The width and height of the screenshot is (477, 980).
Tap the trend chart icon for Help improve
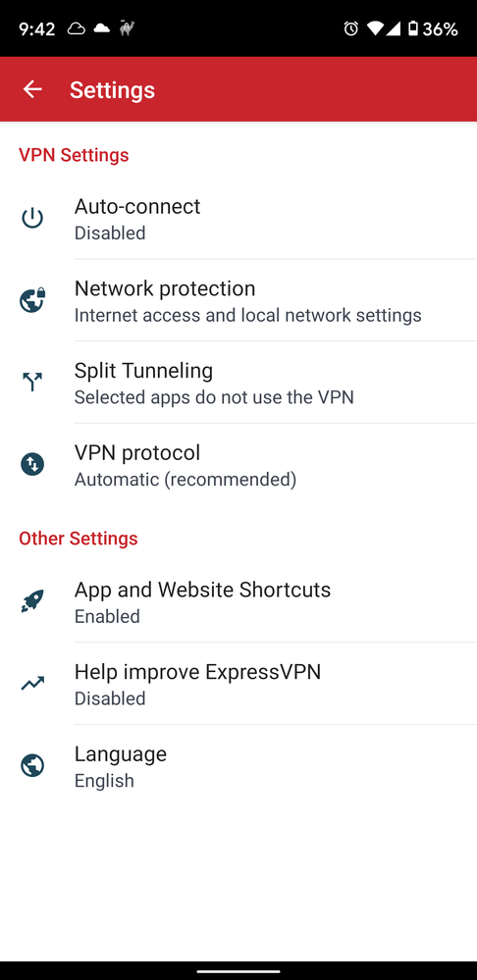coord(31,683)
